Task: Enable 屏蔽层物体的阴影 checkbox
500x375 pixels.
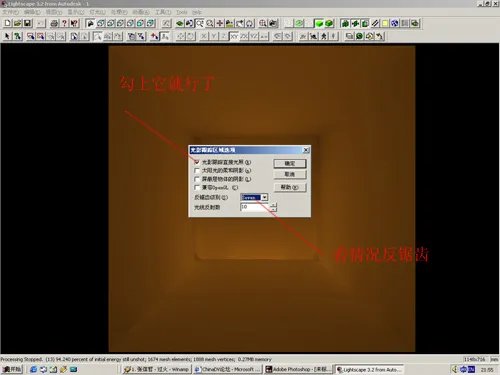Action: [197, 179]
